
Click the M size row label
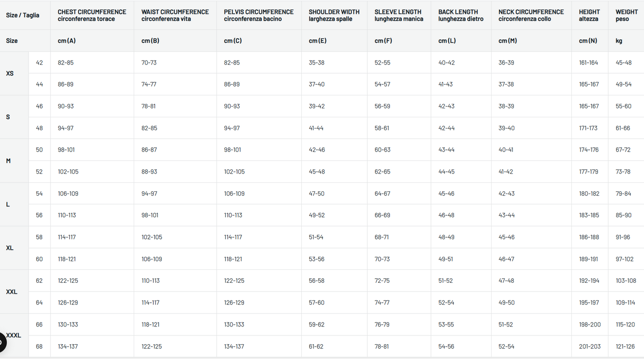click(8, 161)
